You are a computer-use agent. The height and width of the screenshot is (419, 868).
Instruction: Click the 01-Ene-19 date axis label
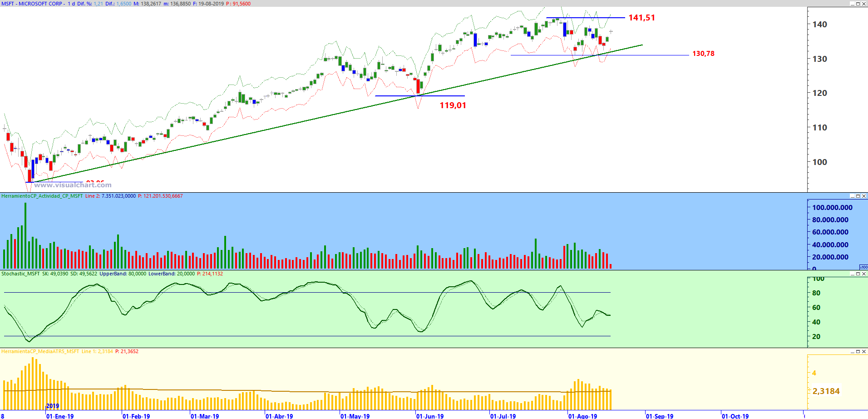pyautogui.click(x=60, y=416)
